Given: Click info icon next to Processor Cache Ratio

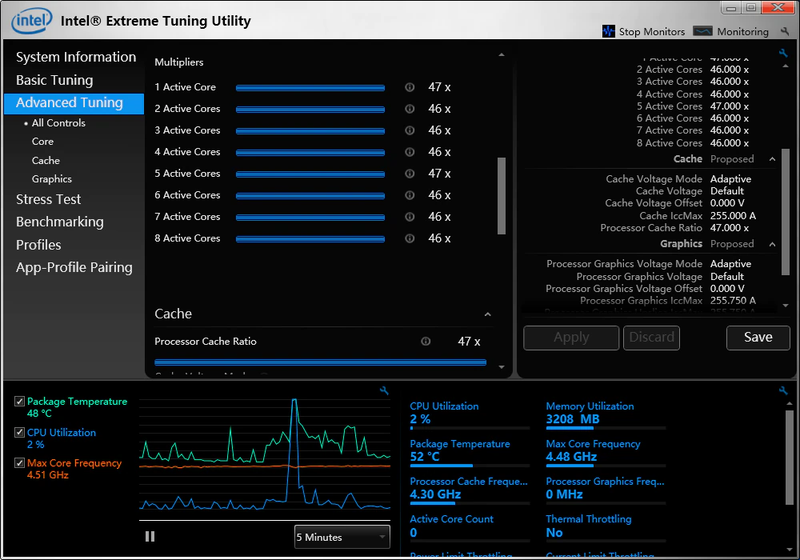Looking at the screenshot, I should 426,341.
